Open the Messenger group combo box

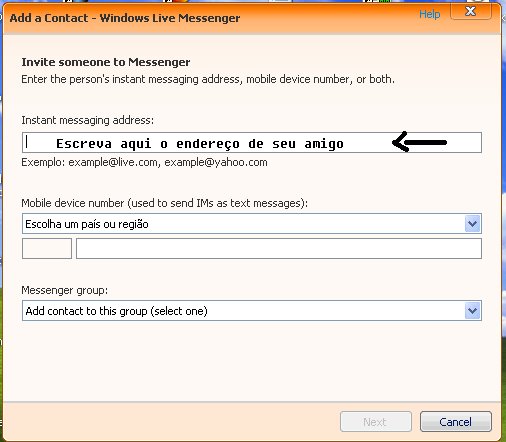tap(252, 311)
